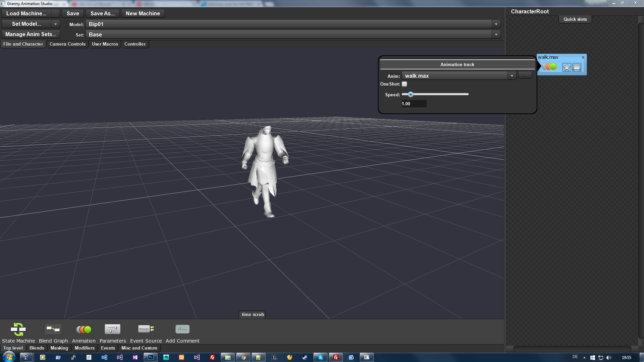Open Windows Explorer from the taskbar
This screenshot has width=644, height=362.
click(228, 357)
